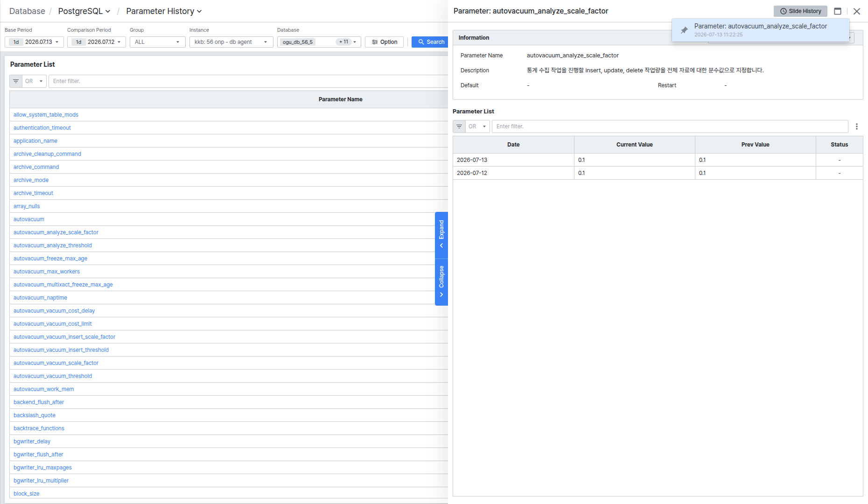868x504 pixels.
Task: Open Slide History with the clock icon
Action: (x=800, y=11)
